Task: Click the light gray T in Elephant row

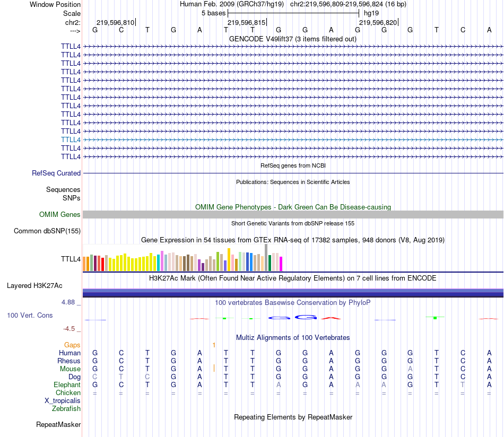Action: click(463, 385)
